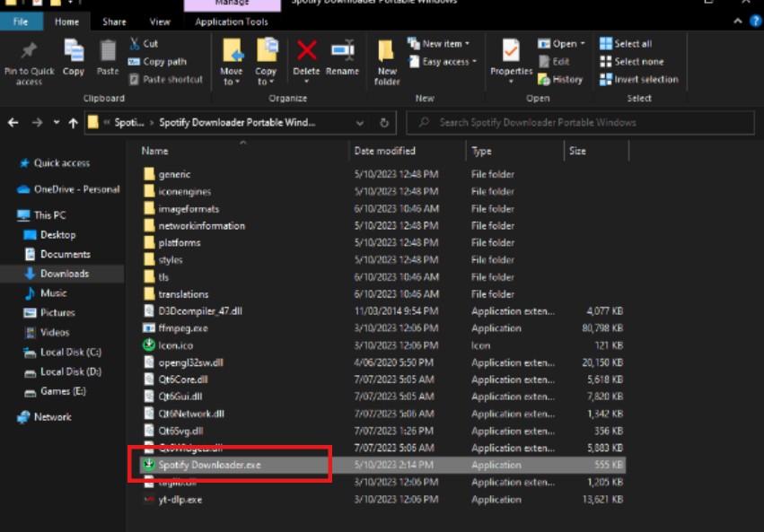The image size is (764, 532).
Task: Open Quick access in navigation pane
Action: [x=61, y=163]
